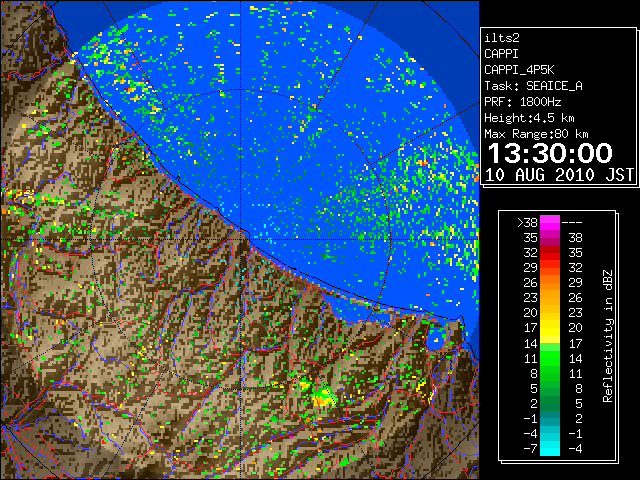Click the 13:30:00 timestamp

pyautogui.click(x=550, y=153)
